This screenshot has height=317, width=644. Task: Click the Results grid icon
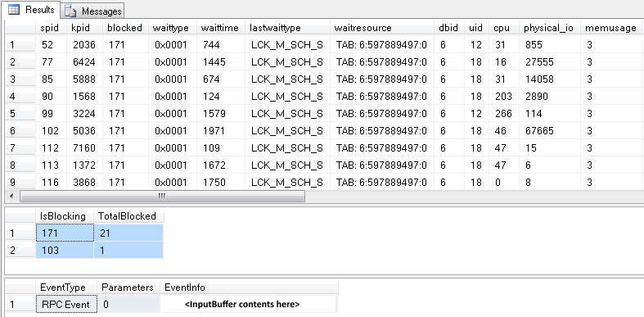(x=14, y=10)
